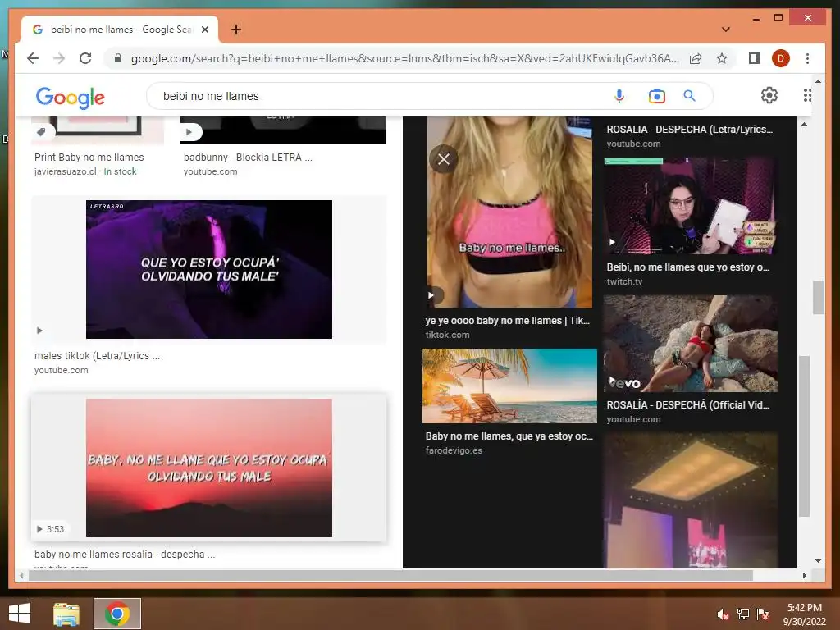Open Beibi, no me llames twitch title

point(688,267)
